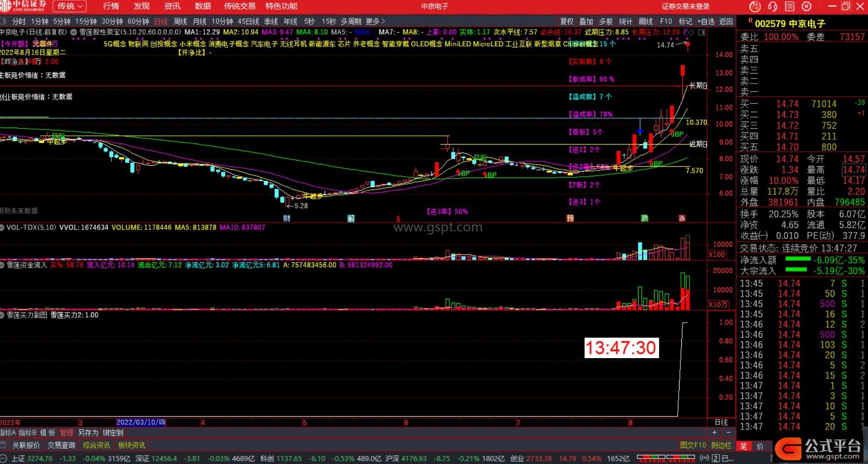Open customer service headset icon

pyautogui.click(x=772, y=6)
